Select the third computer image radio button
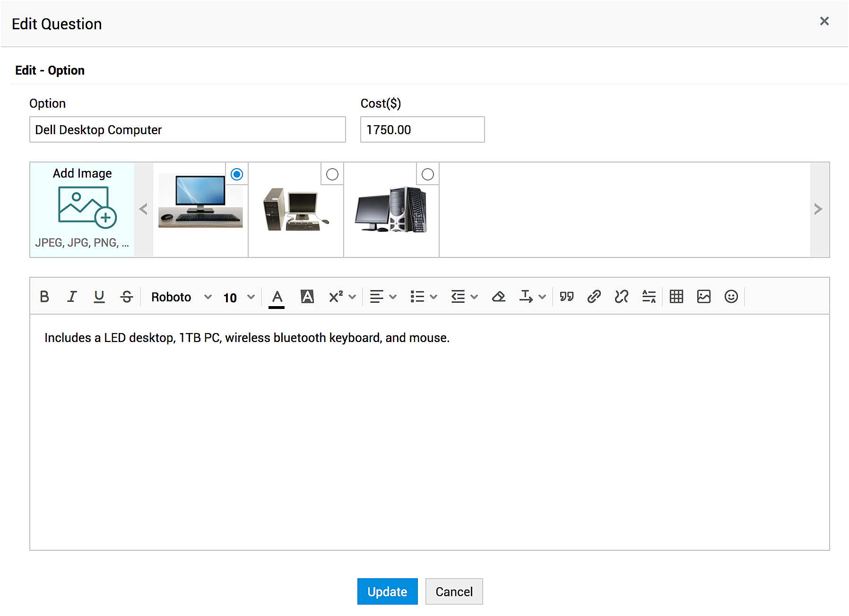The width and height of the screenshot is (849, 616). (x=428, y=174)
